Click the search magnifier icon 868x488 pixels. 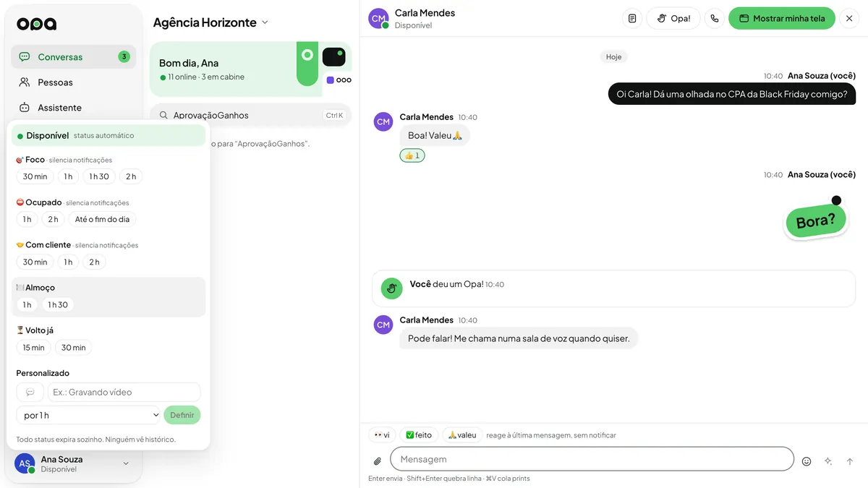(164, 115)
